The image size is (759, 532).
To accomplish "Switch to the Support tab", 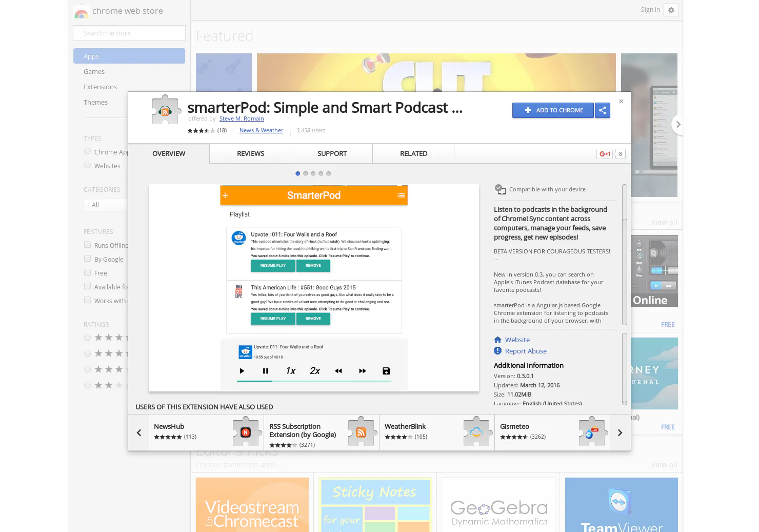I will pos(332,153).
